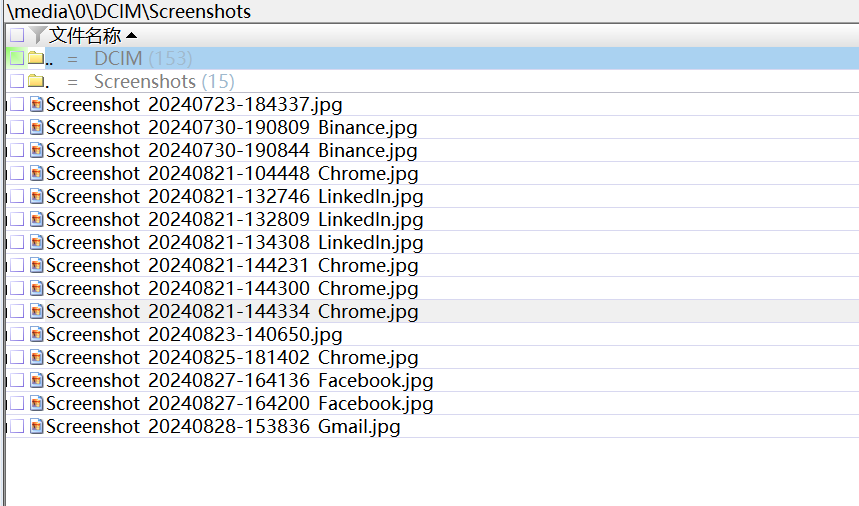Check the box for Screenshot_20240825-181402_Chrome.jpg
The image size is (859, 506).
(x=17, y=358)
